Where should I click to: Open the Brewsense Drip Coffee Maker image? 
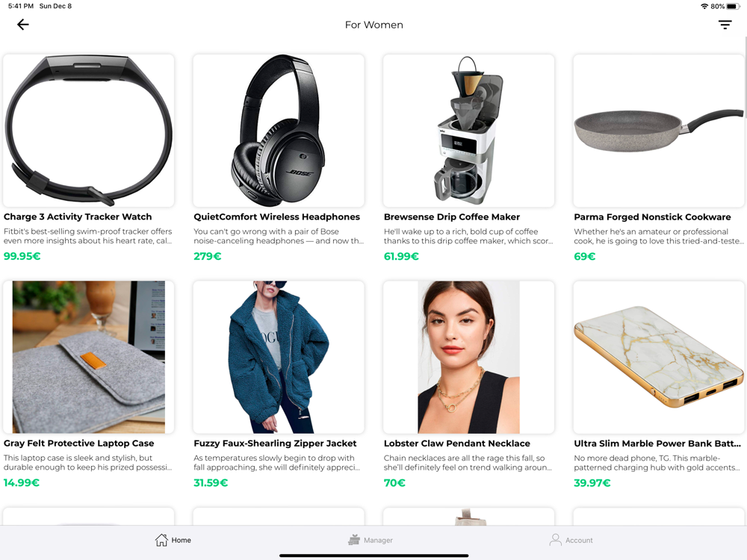coord(469,131)
